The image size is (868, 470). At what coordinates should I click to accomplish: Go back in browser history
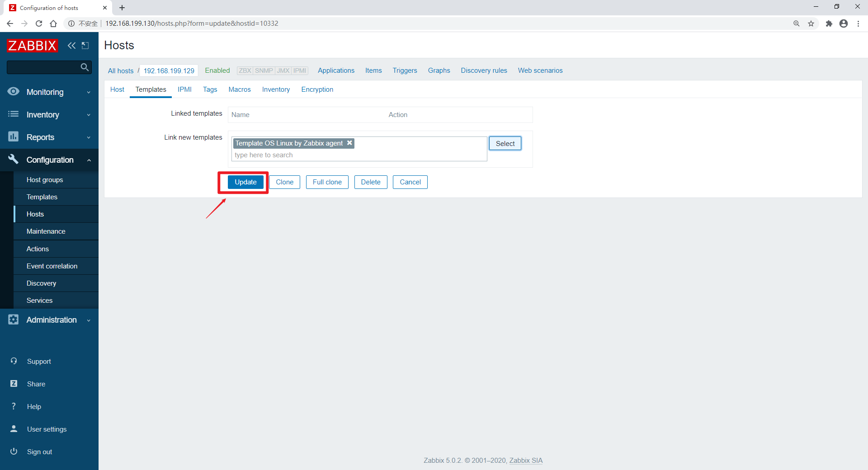click(x=10, y=23)
